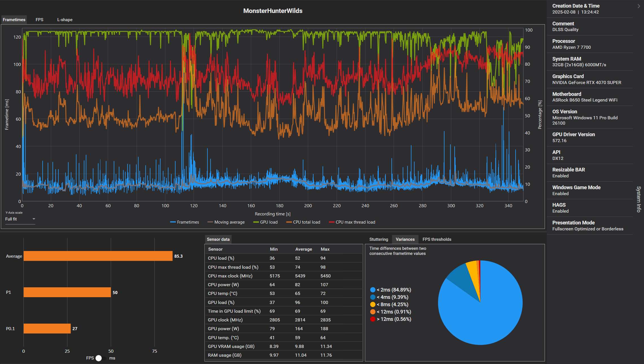Click the < 8ms yellow legend dot
644x364 pixels.
[x=373, y=305]
